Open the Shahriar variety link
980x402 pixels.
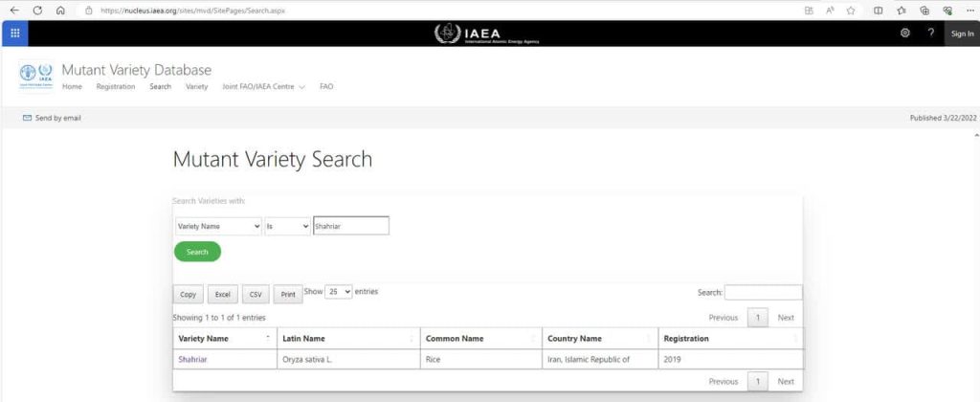click(192, 359)
